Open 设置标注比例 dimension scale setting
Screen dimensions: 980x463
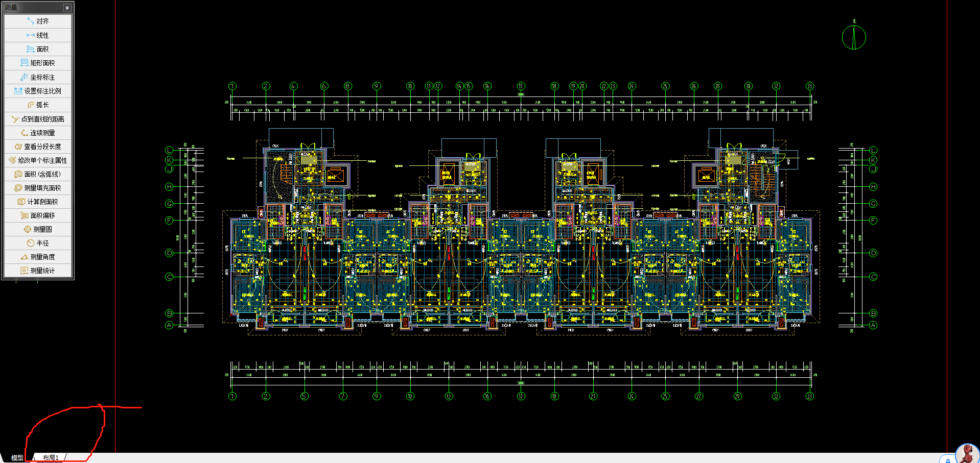coord(38,91)
